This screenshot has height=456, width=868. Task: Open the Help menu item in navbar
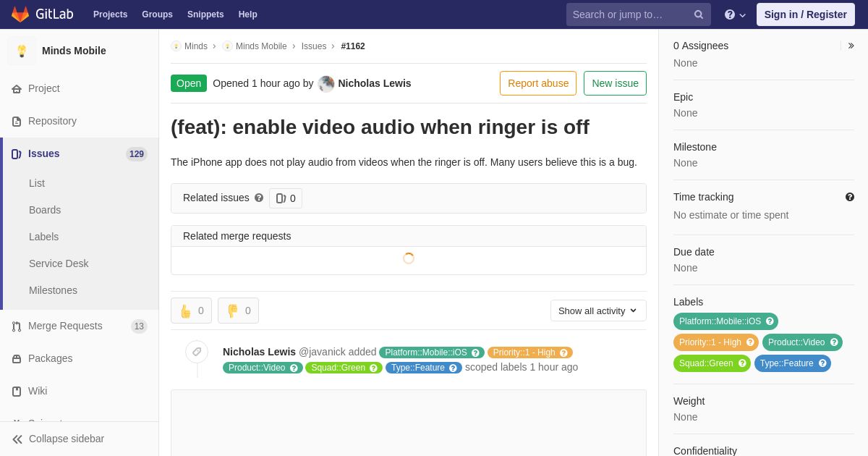tap(248, 14)
